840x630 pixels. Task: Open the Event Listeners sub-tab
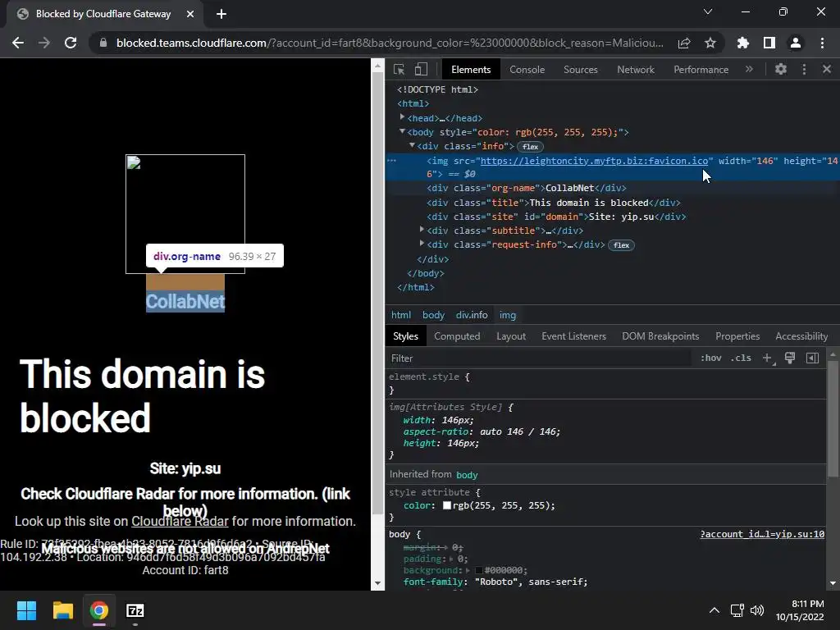coord(573,336)
